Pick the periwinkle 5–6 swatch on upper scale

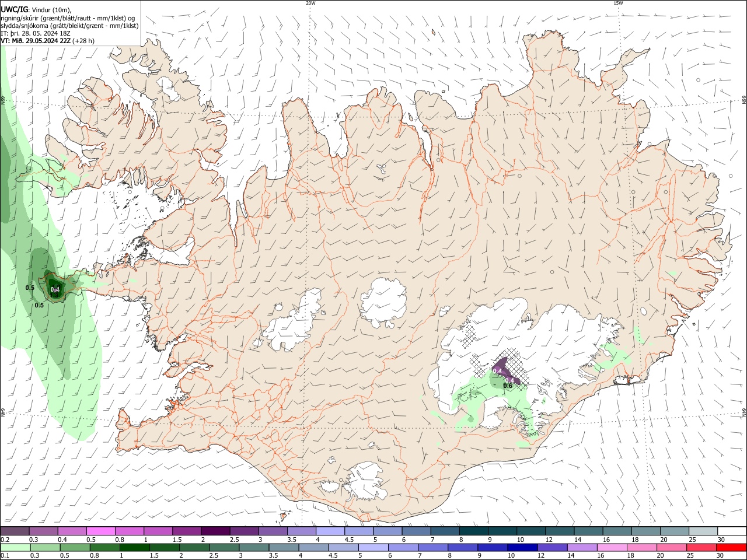(388, 531)
